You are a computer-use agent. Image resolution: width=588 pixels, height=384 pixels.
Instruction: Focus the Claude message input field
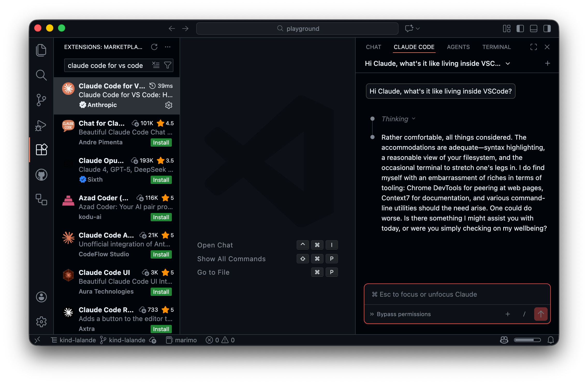(457, 294)
